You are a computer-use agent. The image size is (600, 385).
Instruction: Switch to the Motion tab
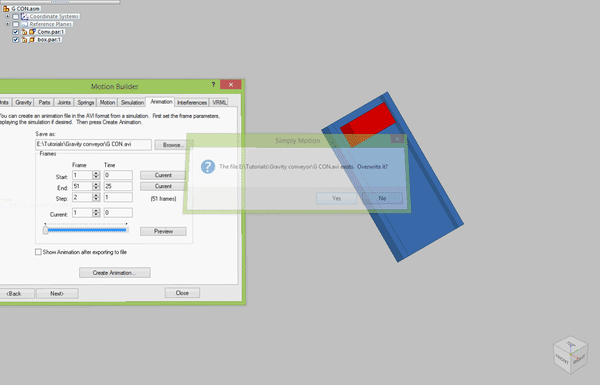(107, 102)
